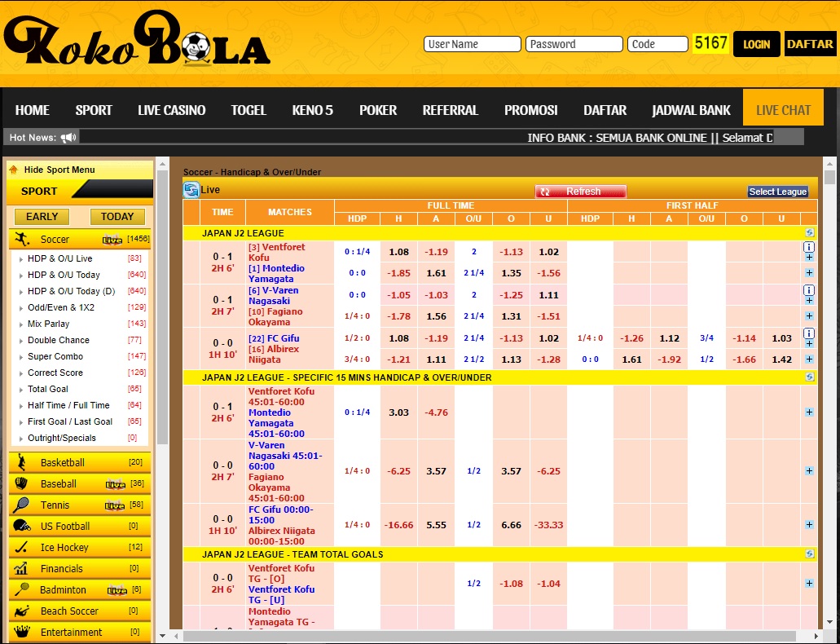Open the LIVE CHAT tab

[783, 108]
